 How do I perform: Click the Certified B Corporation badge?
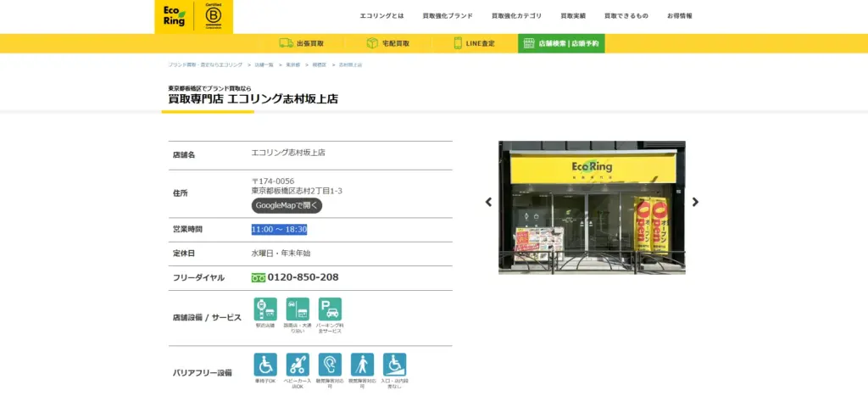click(x=213, y=16)
